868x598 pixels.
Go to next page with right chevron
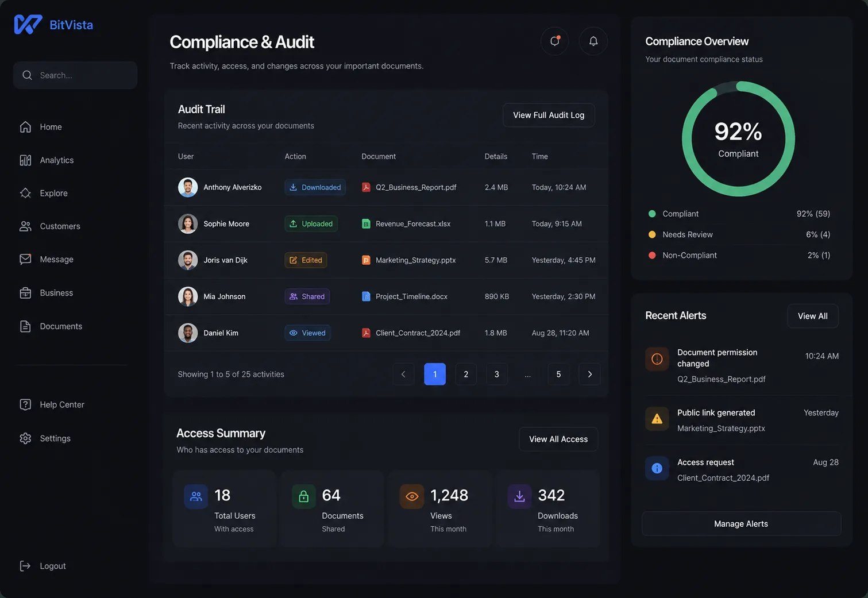tap(590, 375)
